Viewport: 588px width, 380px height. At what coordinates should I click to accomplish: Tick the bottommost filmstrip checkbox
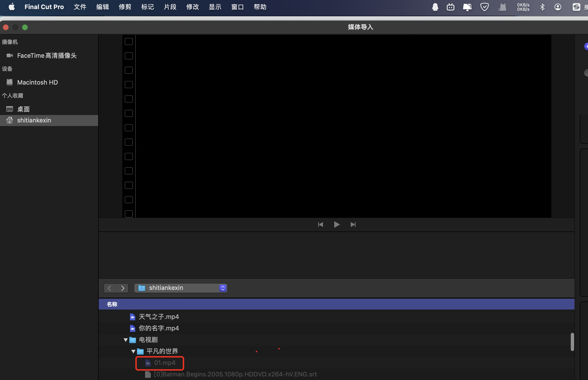pyautogui.click(x=129, y=214)
